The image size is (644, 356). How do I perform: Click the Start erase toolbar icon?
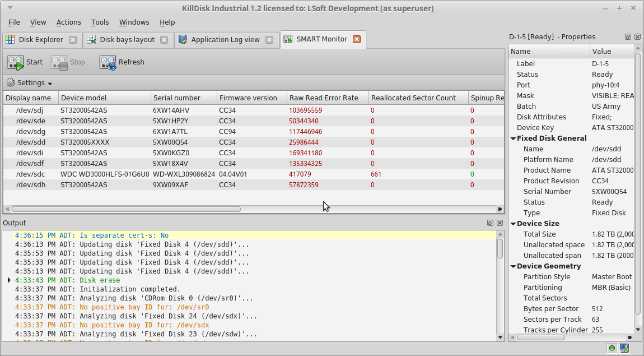point(15,62)
